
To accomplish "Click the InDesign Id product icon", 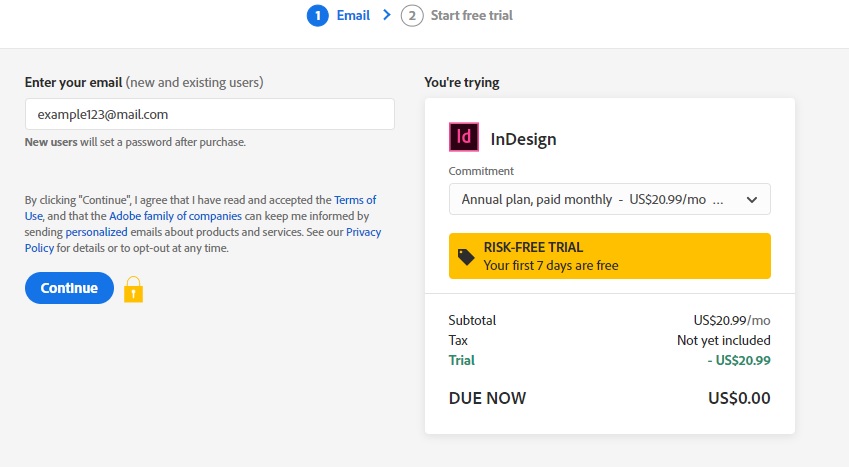I will click(x=463, y=137).
